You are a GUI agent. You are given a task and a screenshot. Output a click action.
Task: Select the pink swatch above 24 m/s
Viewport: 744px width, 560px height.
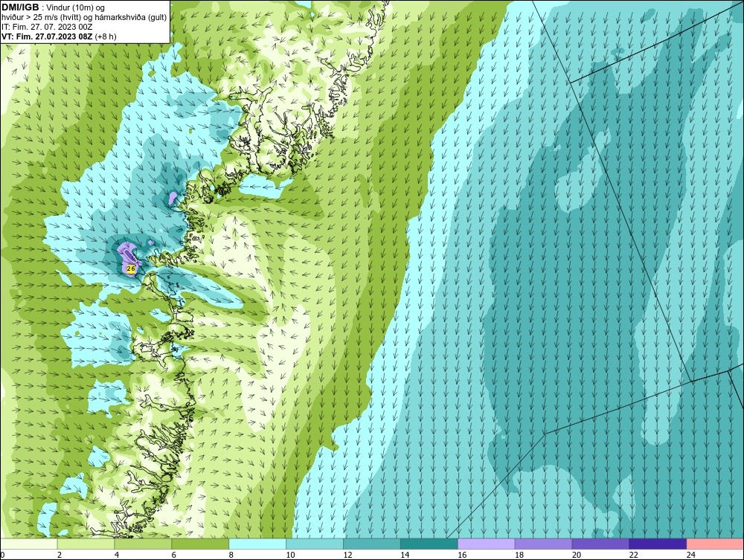[x=715, y=544]
